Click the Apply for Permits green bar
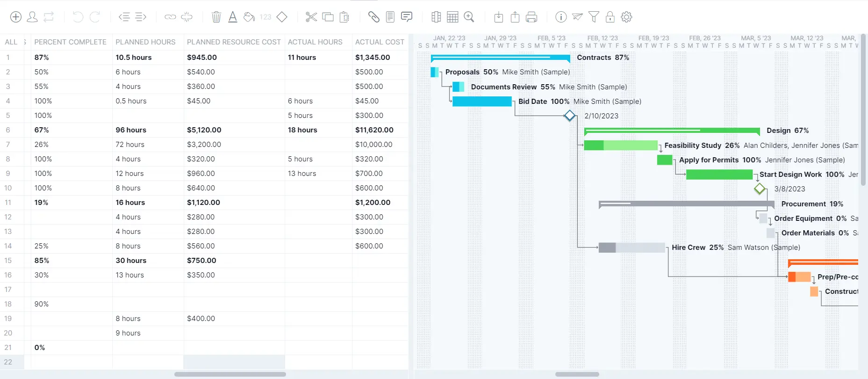The height and width of the screenshot is (379, 868). coord(665,160)
